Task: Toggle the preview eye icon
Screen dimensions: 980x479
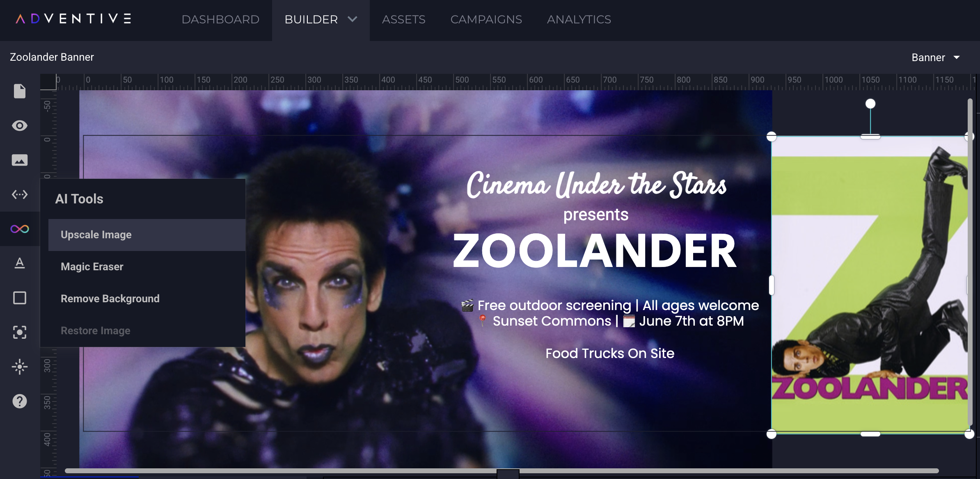Action: (20, 125)
